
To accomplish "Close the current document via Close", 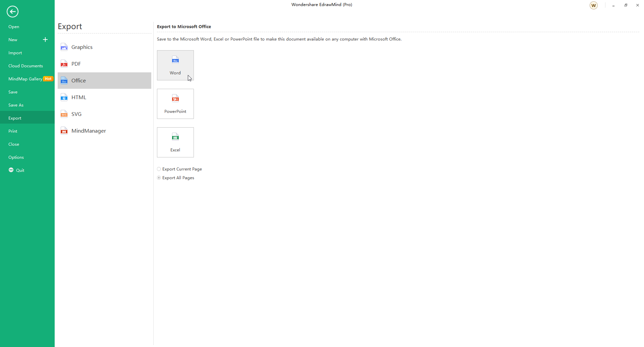I will [x=27, y=144].
